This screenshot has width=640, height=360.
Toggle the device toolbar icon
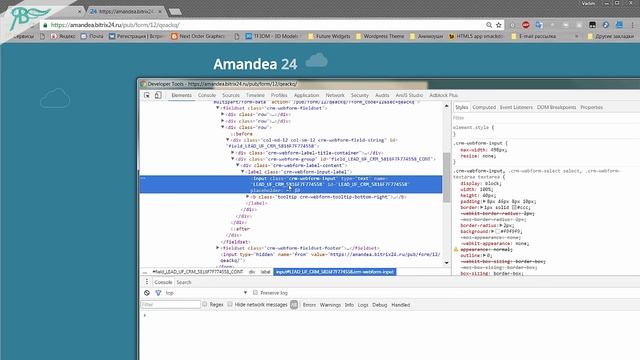pos(158,95)
